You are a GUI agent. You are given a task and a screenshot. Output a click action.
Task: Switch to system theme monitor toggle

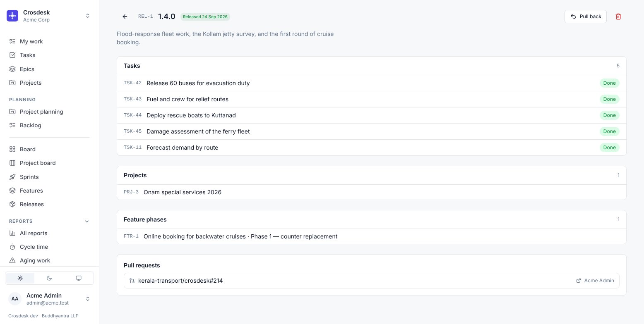click(79, 278)
